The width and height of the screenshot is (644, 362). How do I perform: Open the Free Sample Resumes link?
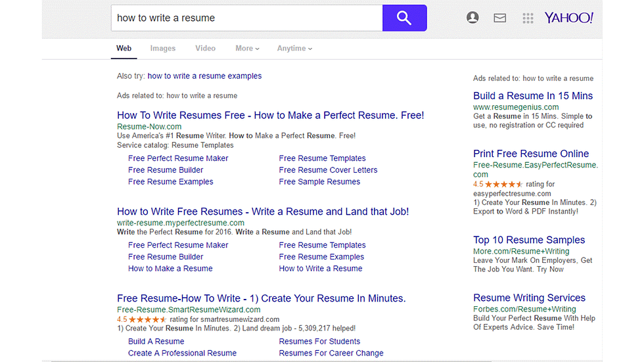point(319,182)
